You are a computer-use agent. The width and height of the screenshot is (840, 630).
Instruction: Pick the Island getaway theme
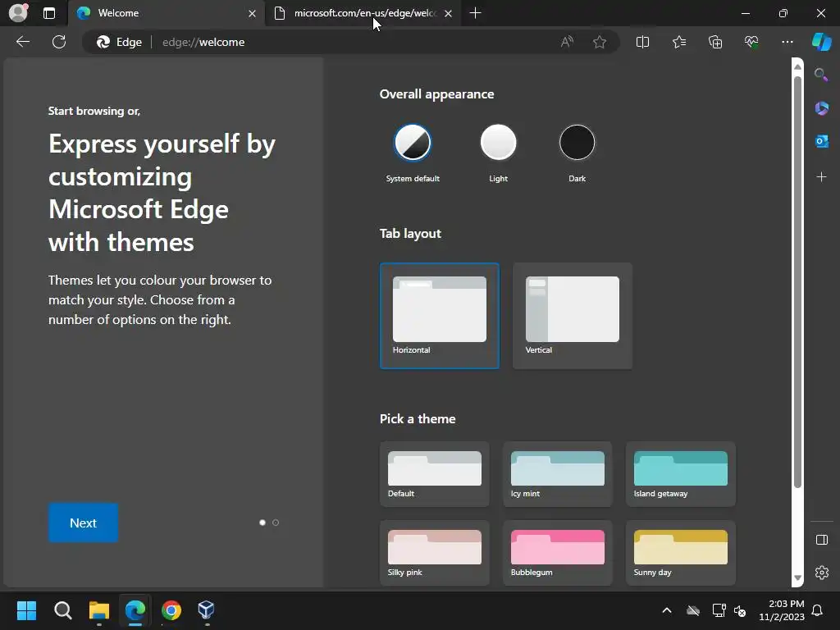click(680, 474)
